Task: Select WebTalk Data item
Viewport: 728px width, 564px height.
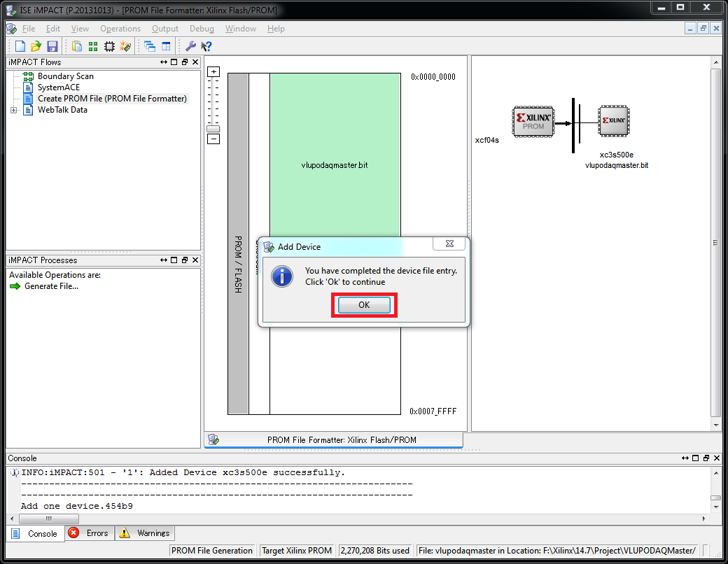Action: click(x=62, y=110)
